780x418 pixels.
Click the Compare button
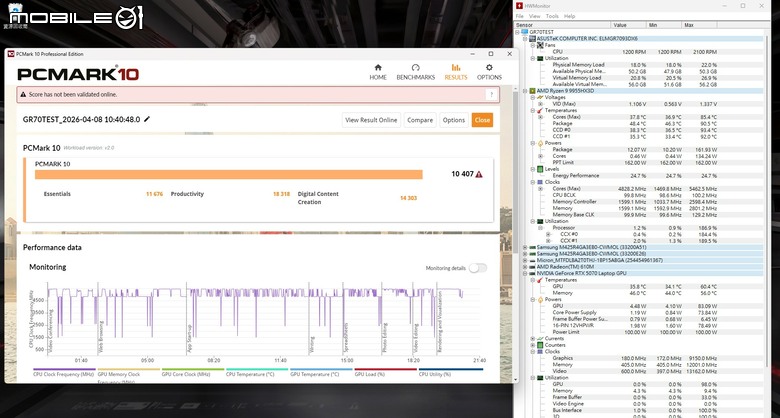420,120
